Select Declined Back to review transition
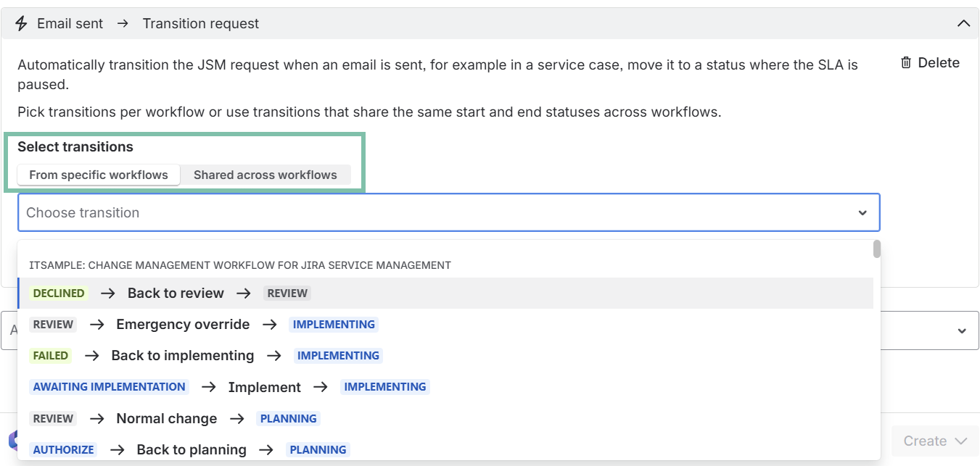This screenshot has width=980, height=466. point(176,294)
